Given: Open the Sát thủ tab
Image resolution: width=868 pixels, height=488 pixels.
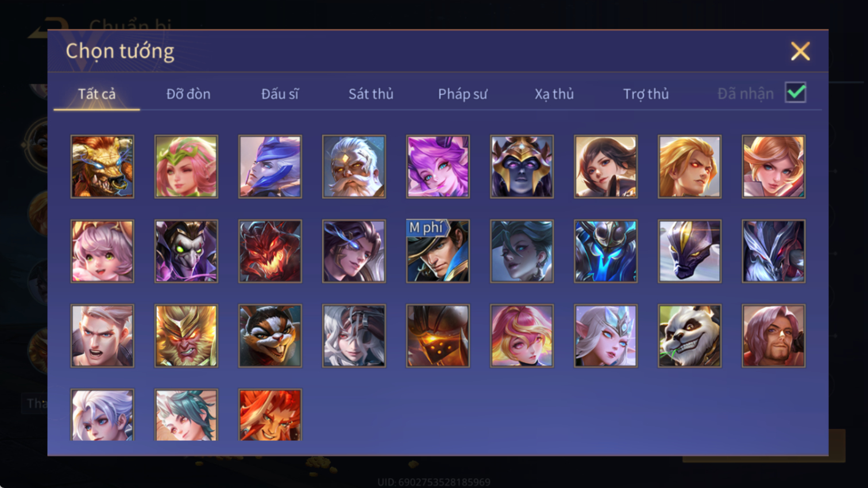Looking at the screenshot, I should coord(371,94).
